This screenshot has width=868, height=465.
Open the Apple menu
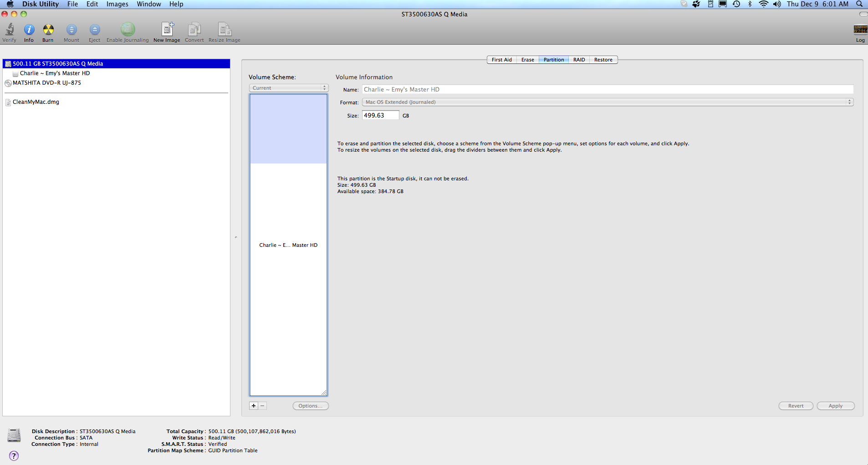click(x=10, y=4)
